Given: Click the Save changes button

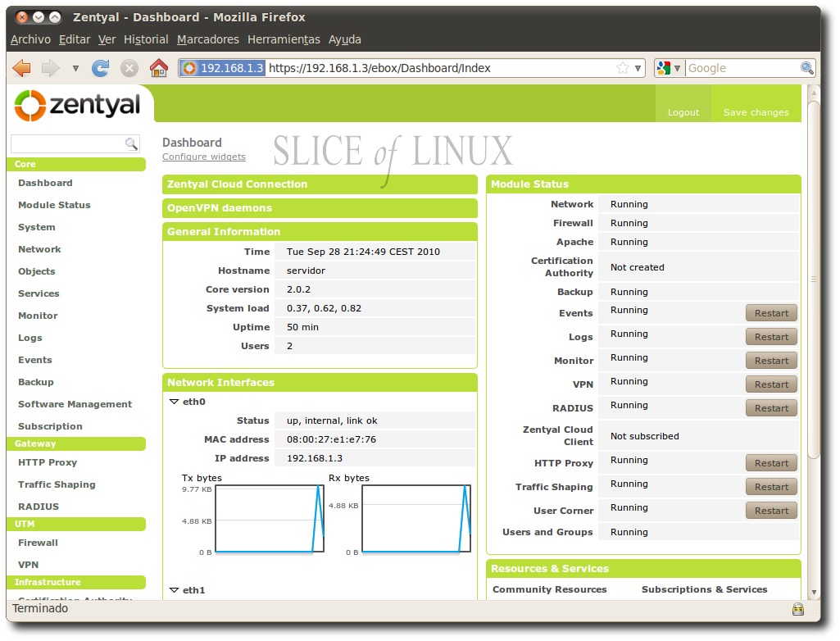Looking at the screenshot, I should click(755, 112).
